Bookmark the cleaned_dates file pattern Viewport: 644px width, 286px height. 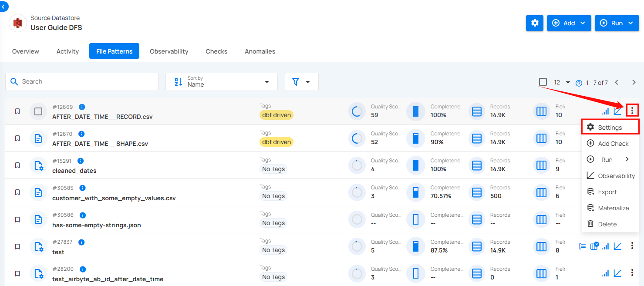17,165
